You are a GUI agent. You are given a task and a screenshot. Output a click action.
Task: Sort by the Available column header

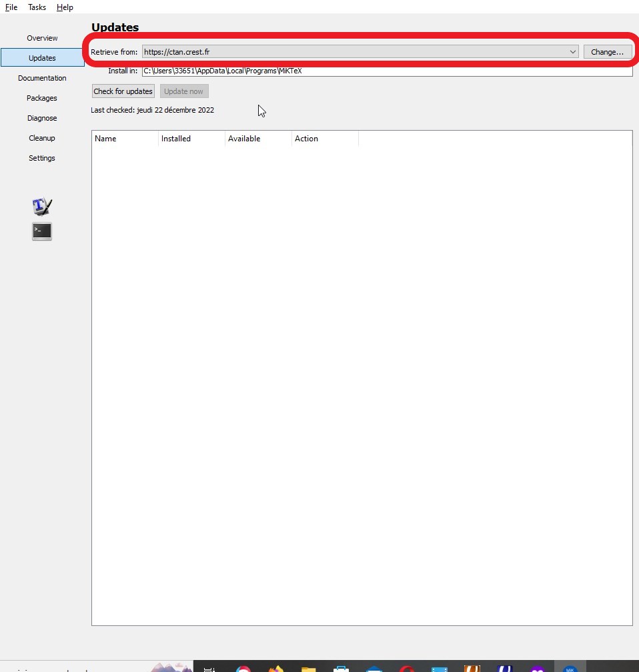coord(258,139)
